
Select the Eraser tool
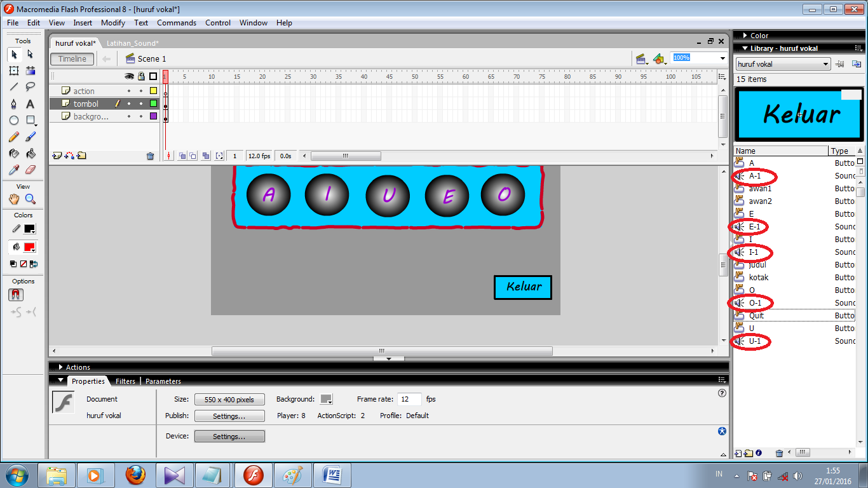31,170
